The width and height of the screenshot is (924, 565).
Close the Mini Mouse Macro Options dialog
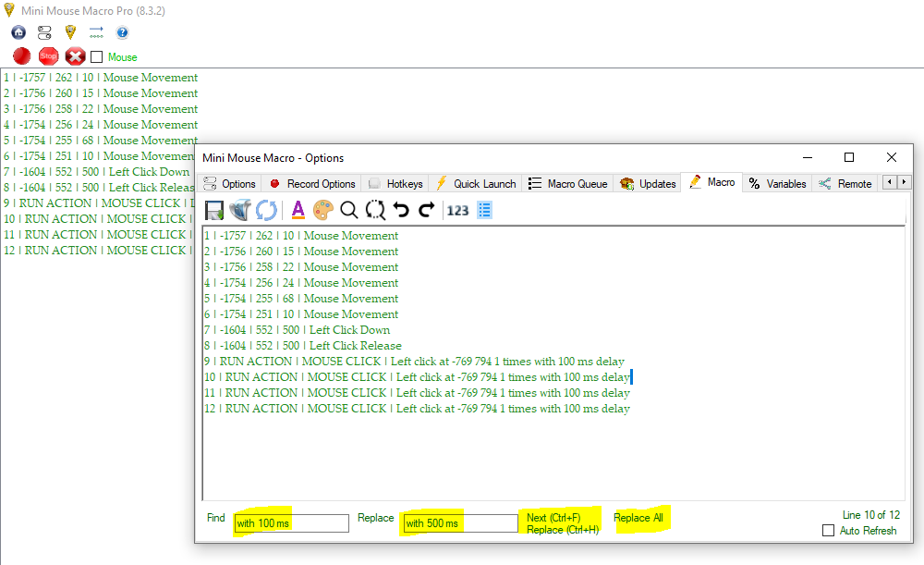click(x=892, y=157)
